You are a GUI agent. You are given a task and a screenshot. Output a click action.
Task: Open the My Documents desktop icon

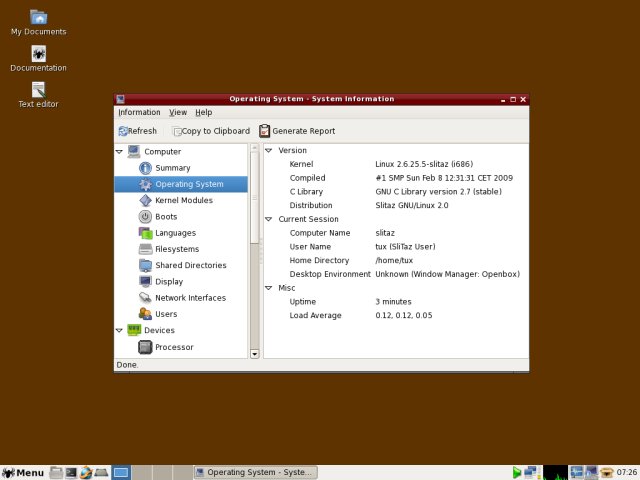coord(38,17)
